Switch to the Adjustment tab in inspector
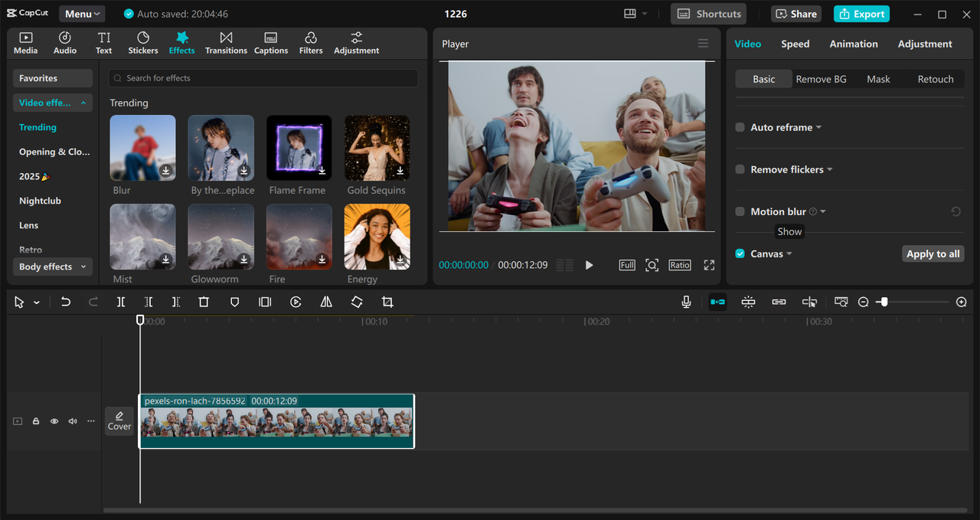This screenshot has height=520, width=980. (925, 44)
